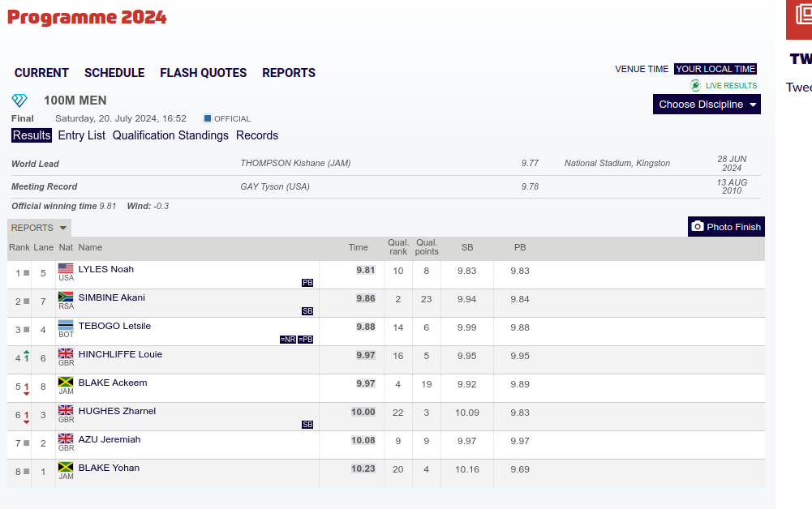Click the Official status indicator box

click(x=207, y=118)
